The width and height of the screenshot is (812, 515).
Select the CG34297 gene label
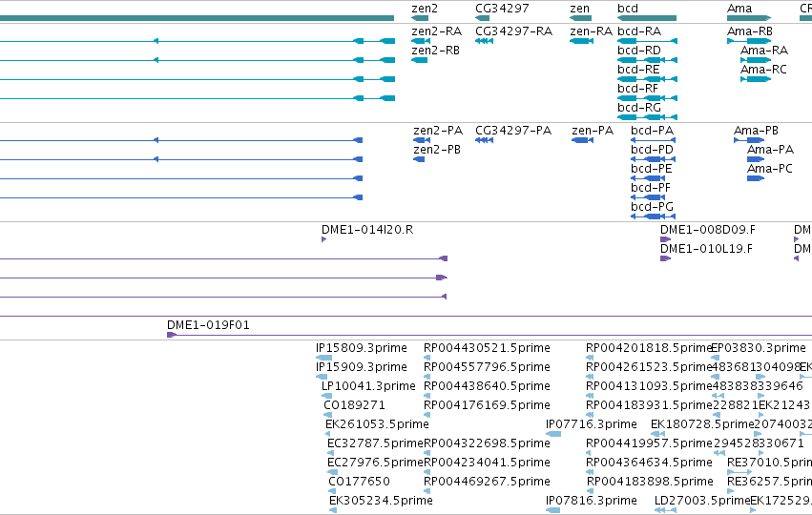click(x=502, y=9)
